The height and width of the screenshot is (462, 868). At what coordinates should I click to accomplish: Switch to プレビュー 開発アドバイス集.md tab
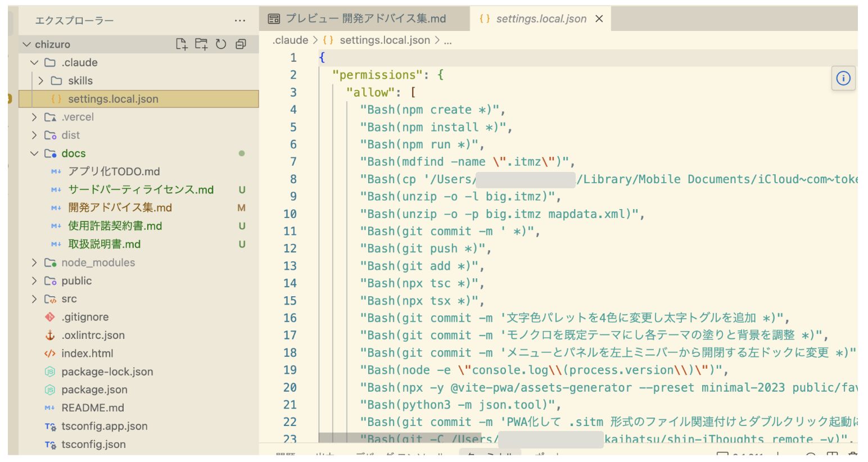365,19
